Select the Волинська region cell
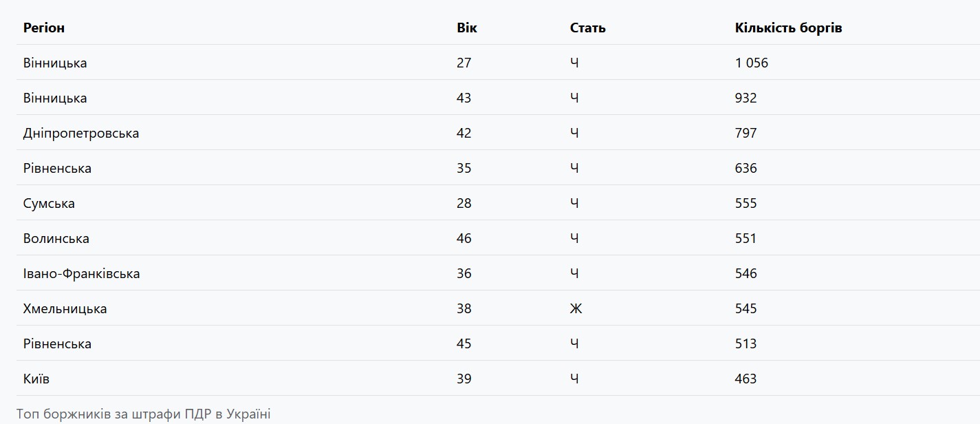980x424 pixels. click(x=56, y=238)
